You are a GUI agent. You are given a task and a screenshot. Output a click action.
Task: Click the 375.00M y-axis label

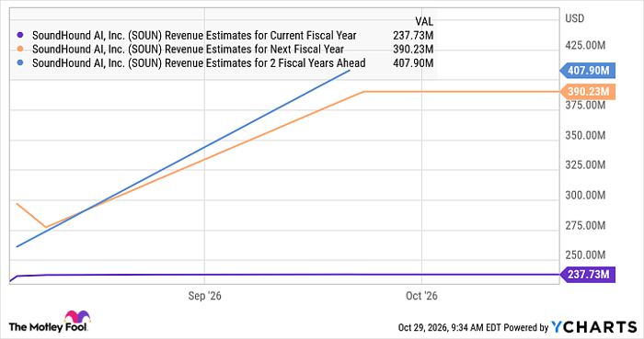point(585,106)
